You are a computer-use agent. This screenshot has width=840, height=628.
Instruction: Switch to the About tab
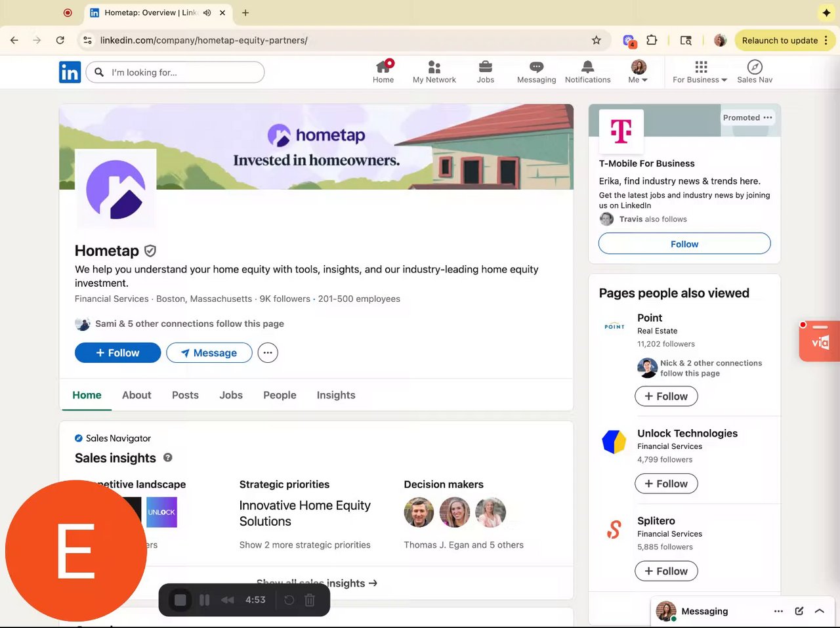pos(136,395)
